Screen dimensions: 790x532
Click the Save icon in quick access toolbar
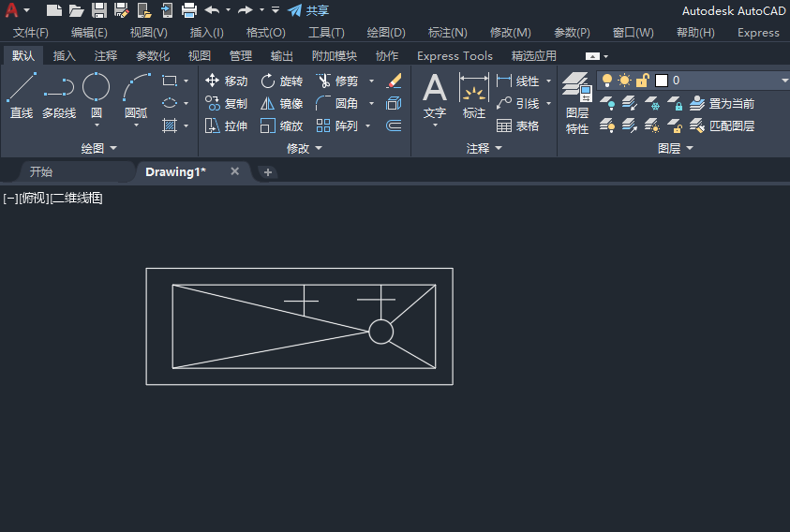(x=99, y=10)
